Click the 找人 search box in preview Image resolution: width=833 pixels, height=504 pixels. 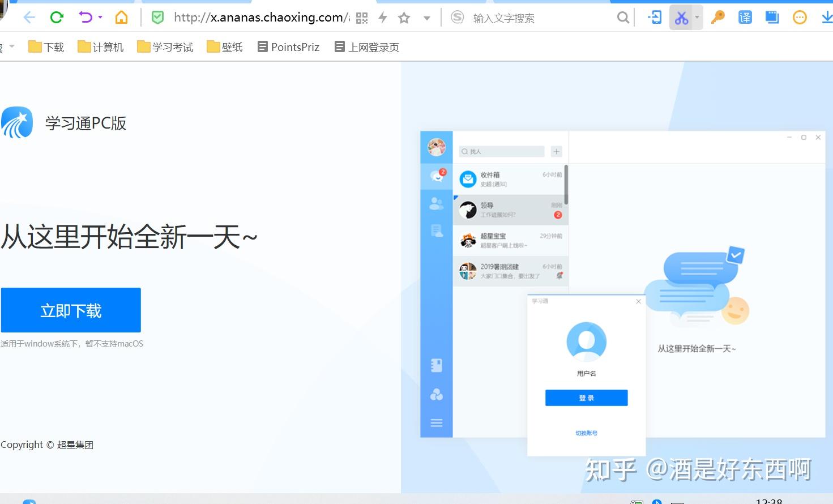(502, 151)
